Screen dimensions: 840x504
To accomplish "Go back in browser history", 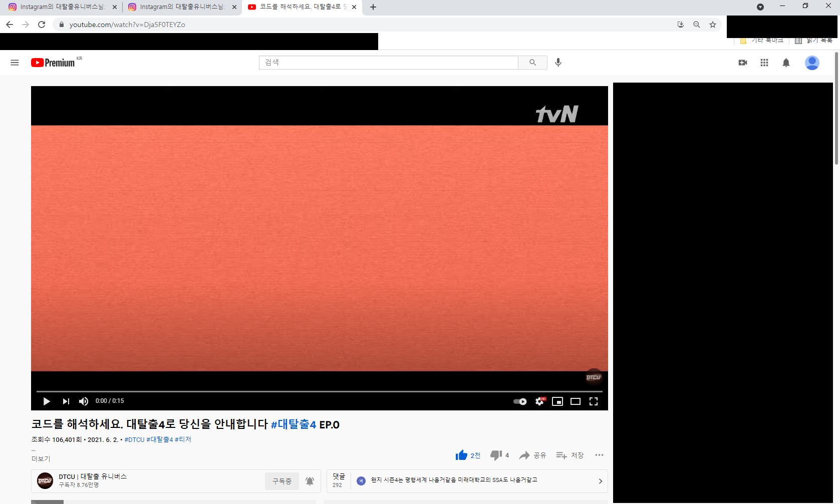I will point(10,25).
